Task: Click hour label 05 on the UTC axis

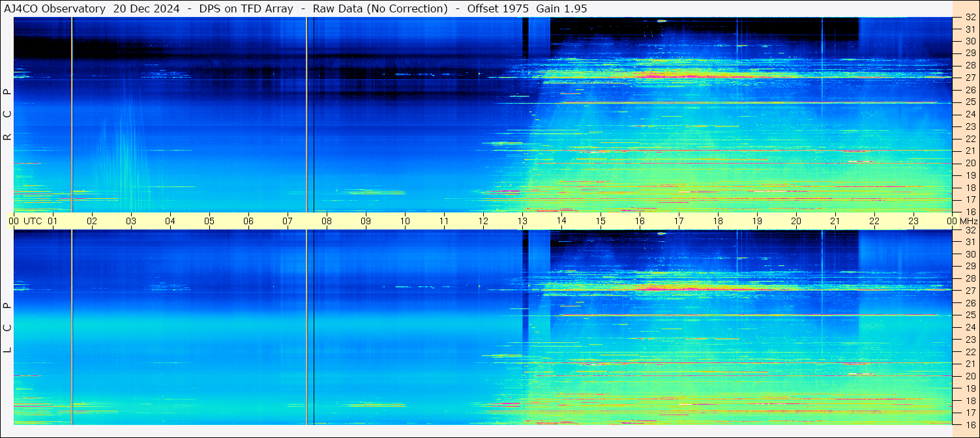Action: (209, 221)
